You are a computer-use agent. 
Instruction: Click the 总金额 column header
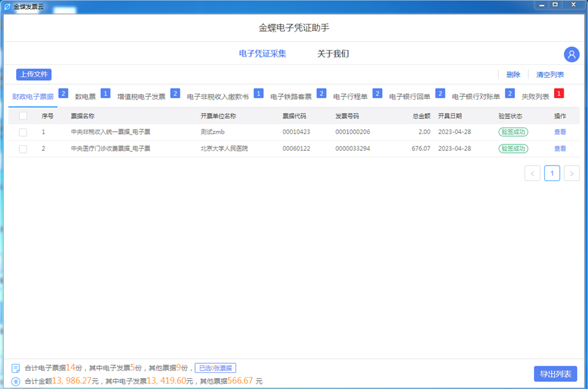click(422, 116)
